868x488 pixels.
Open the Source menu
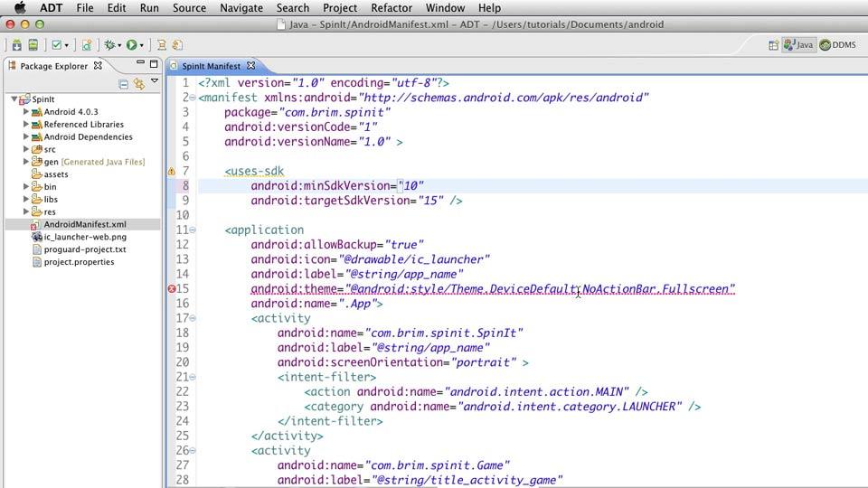(189, 8)
